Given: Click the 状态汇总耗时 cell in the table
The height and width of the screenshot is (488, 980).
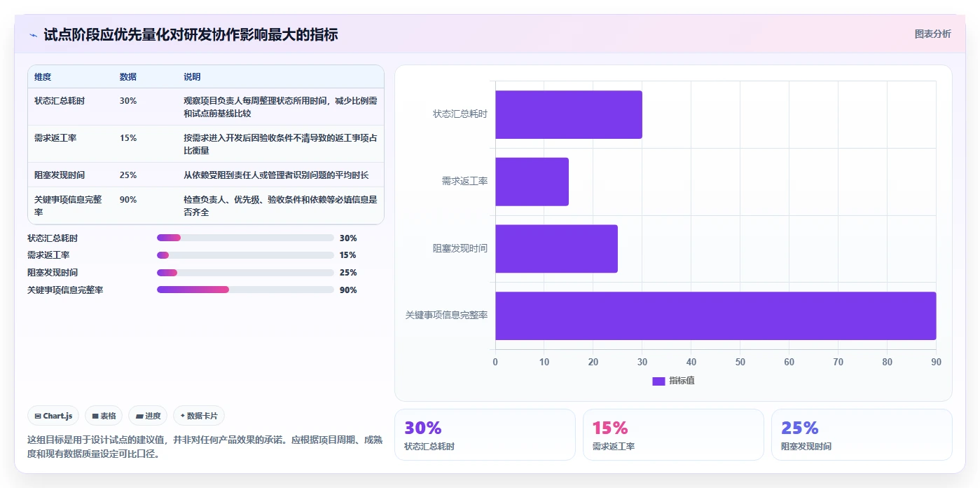Looking at the screenshot, I should tap(60, 101).
